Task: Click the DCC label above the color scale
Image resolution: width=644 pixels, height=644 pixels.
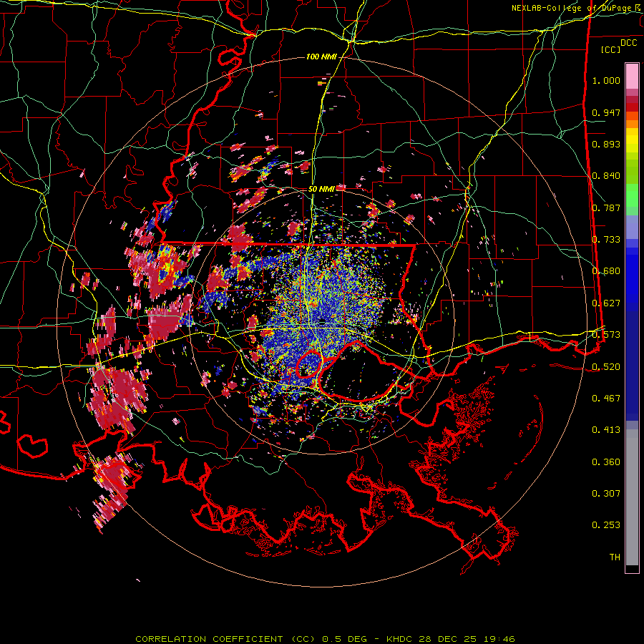Action: point(628,43)
